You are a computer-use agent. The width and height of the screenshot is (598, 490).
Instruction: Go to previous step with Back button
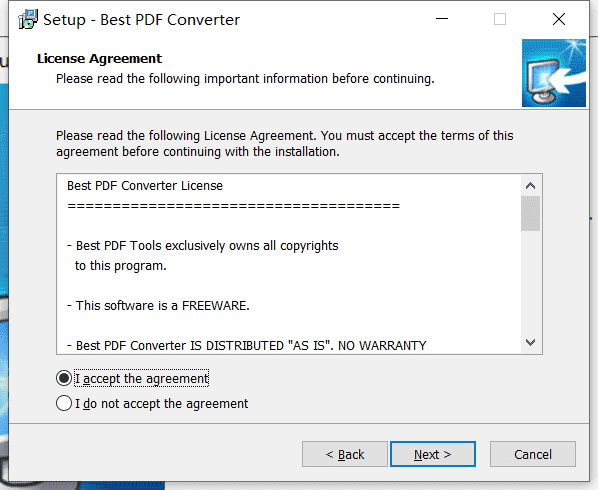(345, 454)
